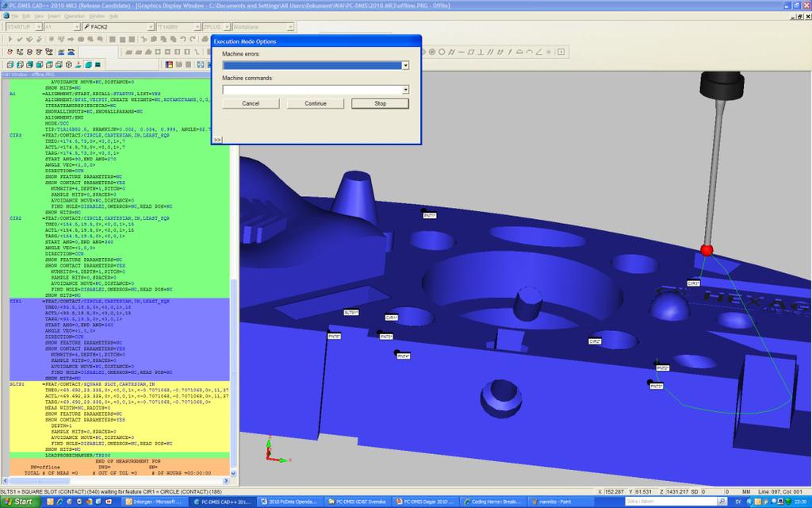Open the Help menu
Viewport: 812px width, 508px height.
tap(113, 16)
